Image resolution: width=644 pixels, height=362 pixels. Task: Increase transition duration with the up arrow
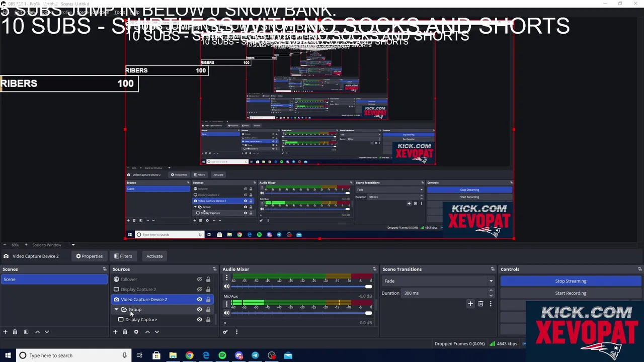[x=491, y=291]
